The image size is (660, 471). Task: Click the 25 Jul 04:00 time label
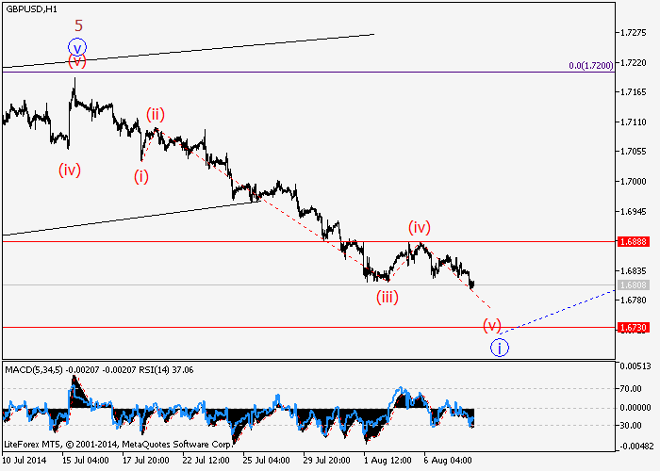(x=266, y=460)
